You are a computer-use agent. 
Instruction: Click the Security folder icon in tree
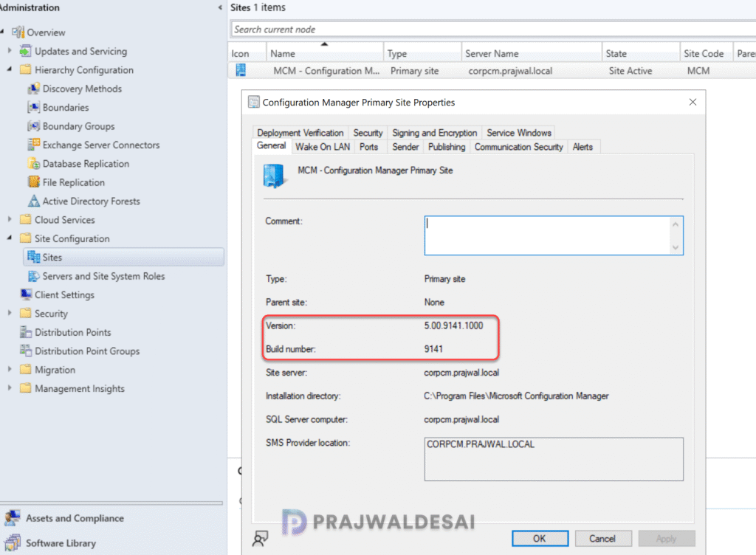[x=25, y=313]
